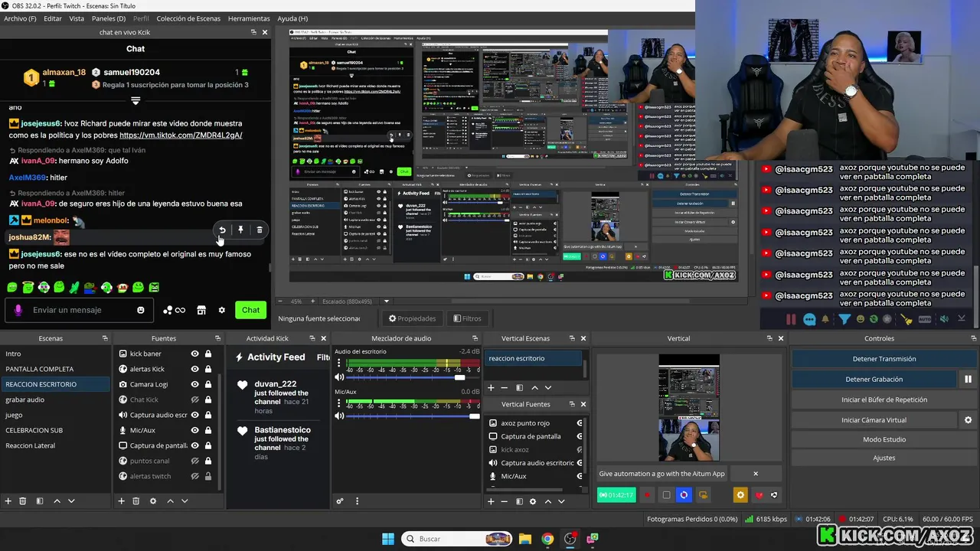Image resolution: width=980 pixels, height=551 pixels.
Task: Open Windows Start menu
Action: tap(388, 539)
